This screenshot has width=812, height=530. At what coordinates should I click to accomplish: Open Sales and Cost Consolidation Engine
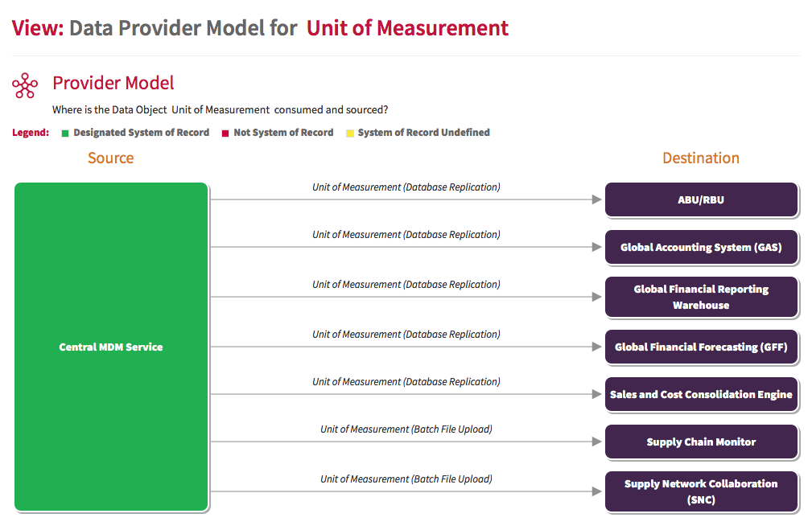pyautogui.click(x=701, y=394)
